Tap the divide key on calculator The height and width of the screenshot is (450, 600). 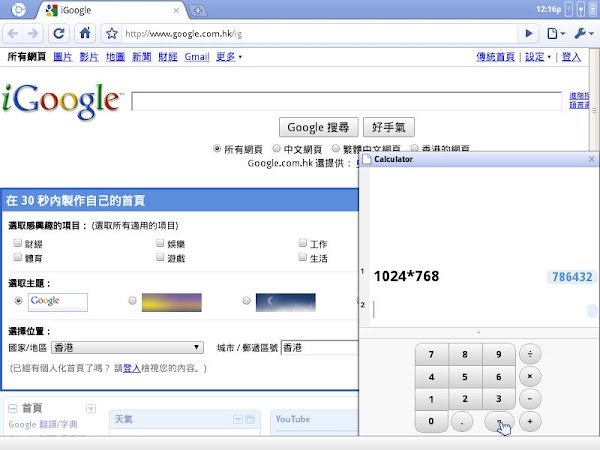tap(530, 354)
